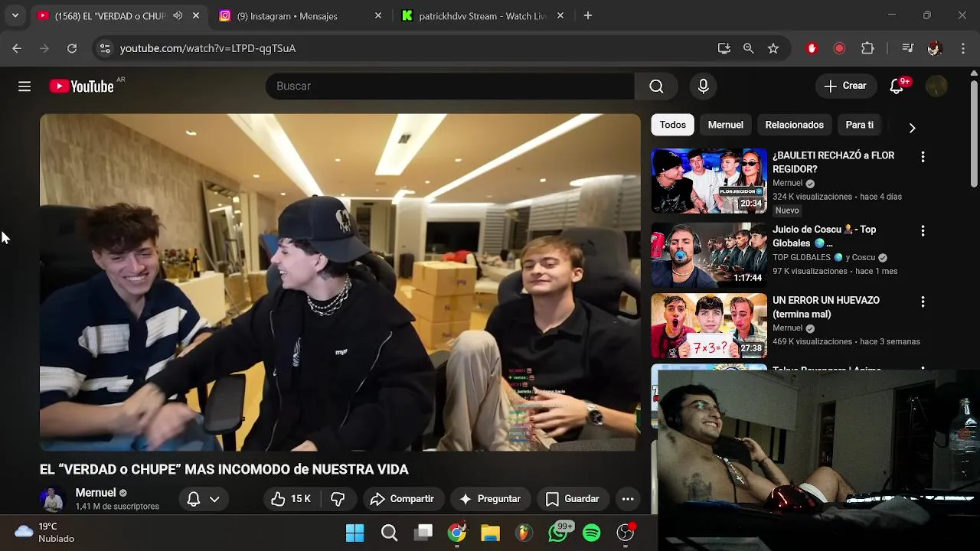Click the browser address bar URL
The width and height of the screenshot is (980, 551).
207,48
